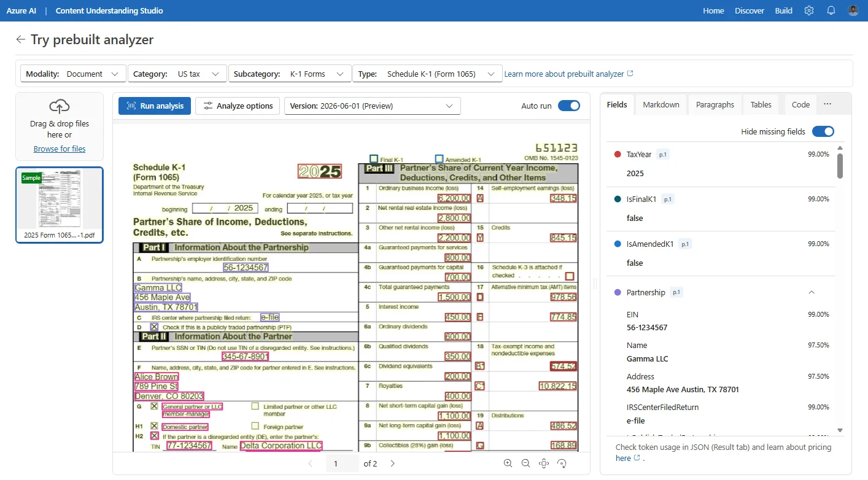Switch to the Markdown tab

click(661, 104)
